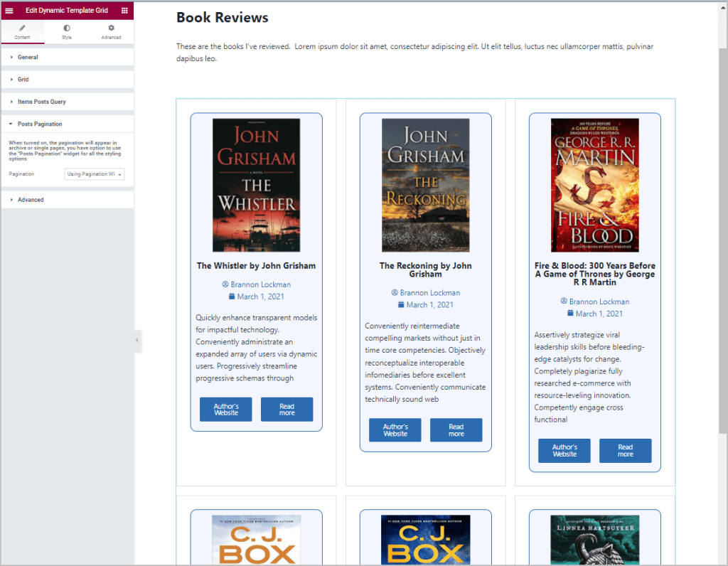
Task: Click the author icon on The Whistler card
Action: coord(225,284)
